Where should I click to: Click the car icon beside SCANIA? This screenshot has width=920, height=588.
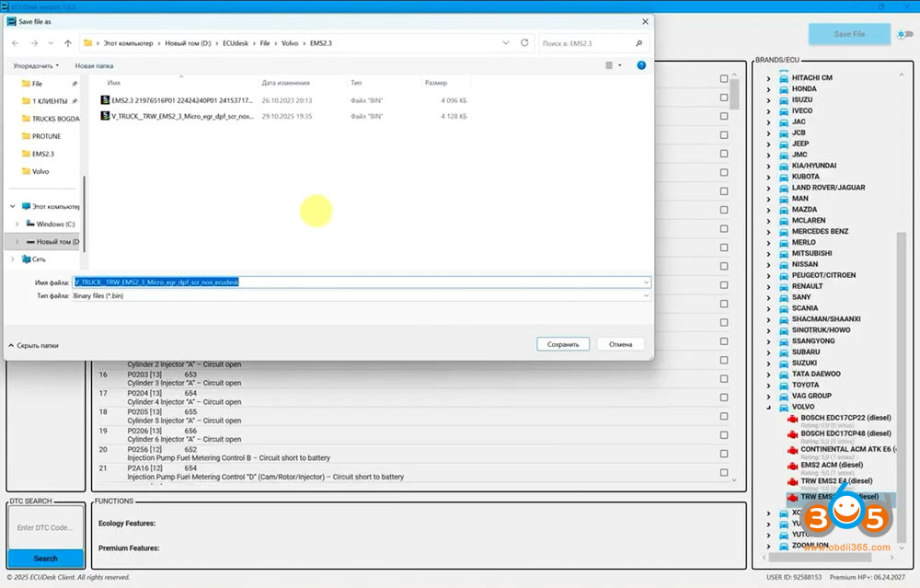784,308
